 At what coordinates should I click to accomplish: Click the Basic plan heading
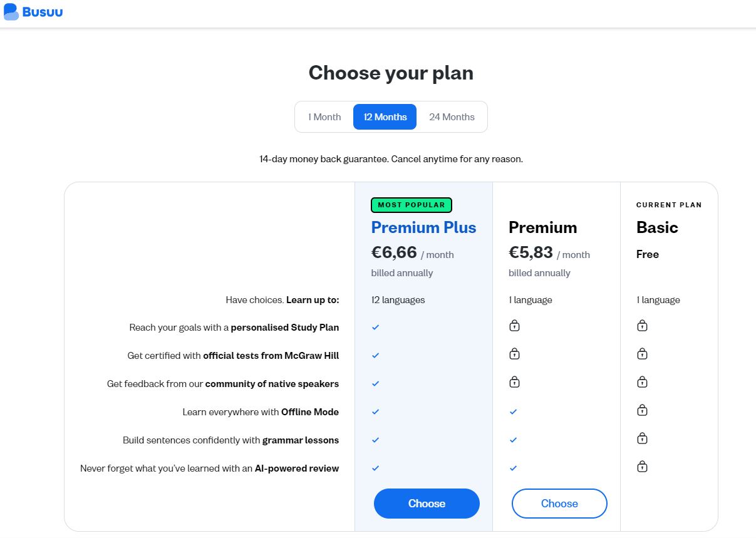(x=657, y=227)
